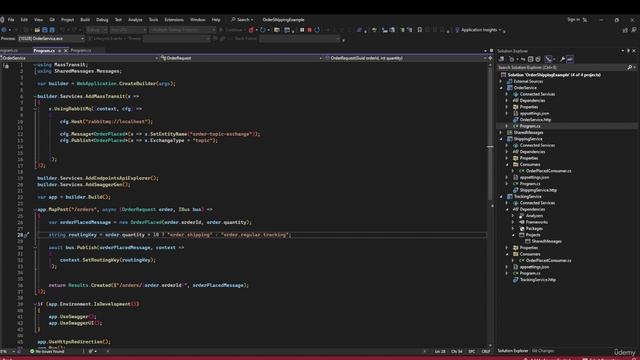Viewport: 640px width, 360px height.
Task: Collapse the ShippingService project node
Action: (501, 139)
